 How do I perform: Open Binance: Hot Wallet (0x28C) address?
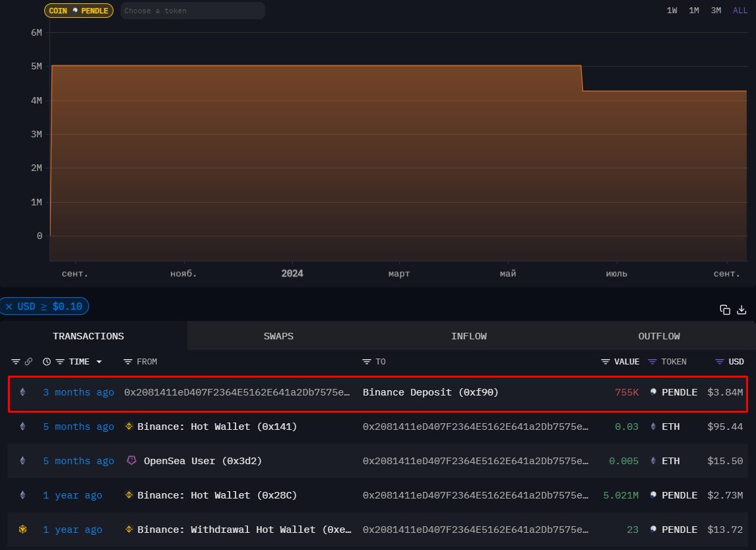217,495
